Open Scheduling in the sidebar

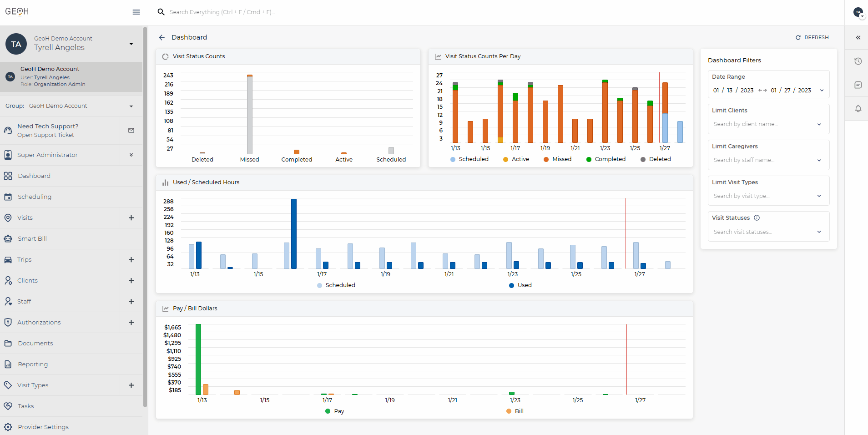(x=35, y=197)
